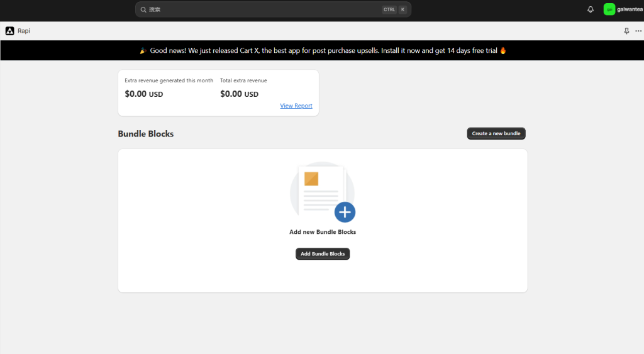Open the three-dot more options menu
This screenshot has width=644, height=354.
coord(638,31)
